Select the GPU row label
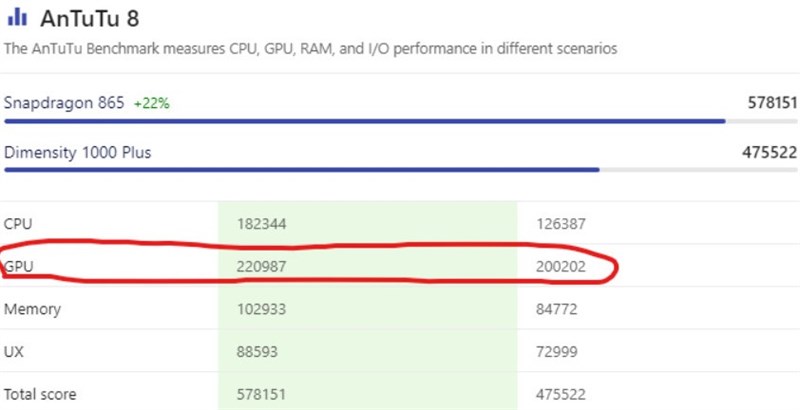 [x=18, y=267]
